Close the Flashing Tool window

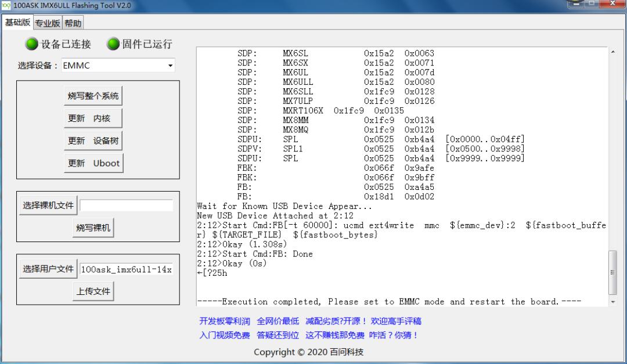(612, 3)
